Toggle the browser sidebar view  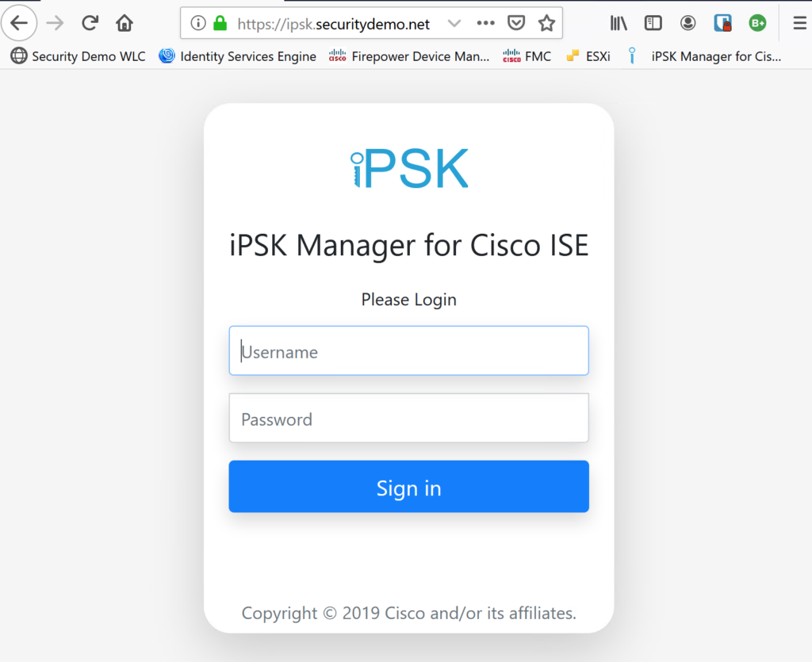pyautogui.click(x=653, y=23)
